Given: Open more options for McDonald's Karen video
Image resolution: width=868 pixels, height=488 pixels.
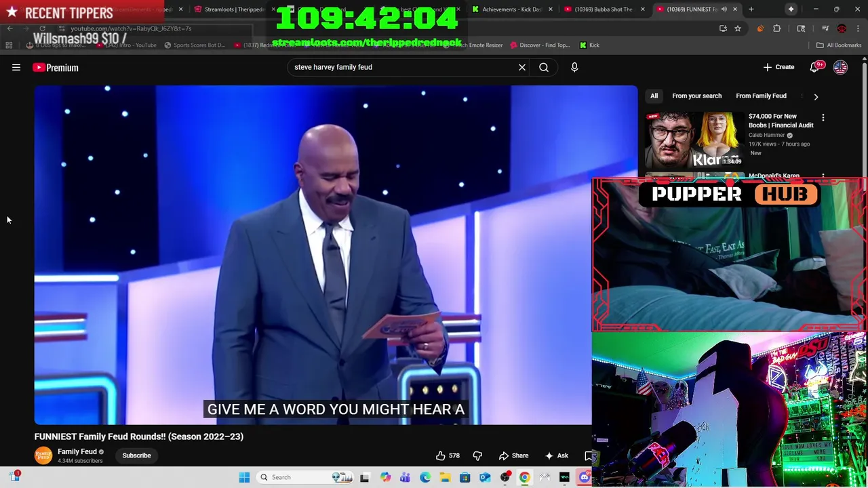Looking at the screenshot, I should (823, 176).
